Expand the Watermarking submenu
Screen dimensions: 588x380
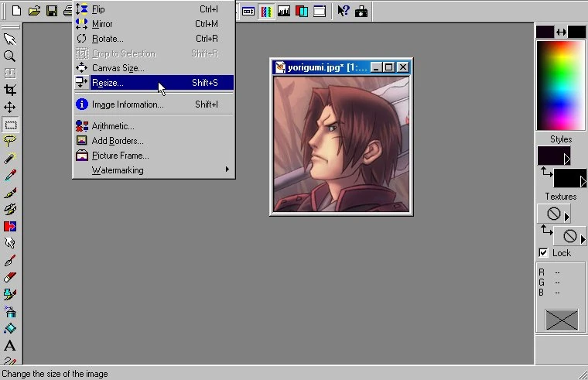pyautogui.click(x=154, y=170)
